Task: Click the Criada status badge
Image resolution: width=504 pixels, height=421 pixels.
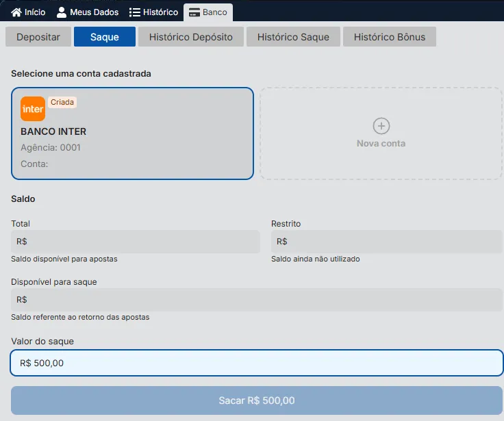Action: (62, 102)
